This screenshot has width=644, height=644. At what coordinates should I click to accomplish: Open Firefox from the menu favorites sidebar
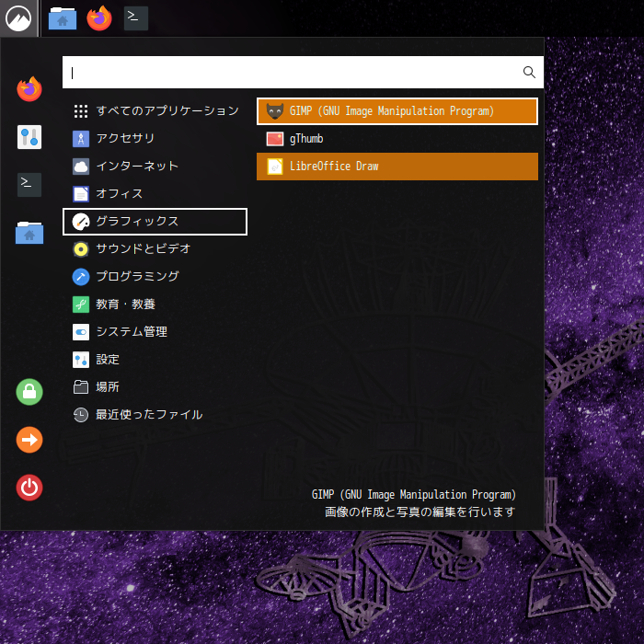click(x=29, y=88)
